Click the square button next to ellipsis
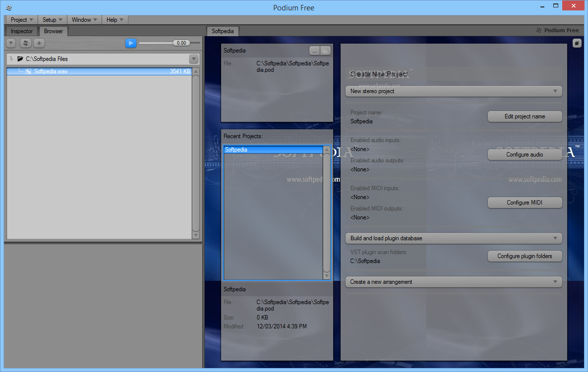The height and width of the screenshot is (372, 588). (326, 51)
